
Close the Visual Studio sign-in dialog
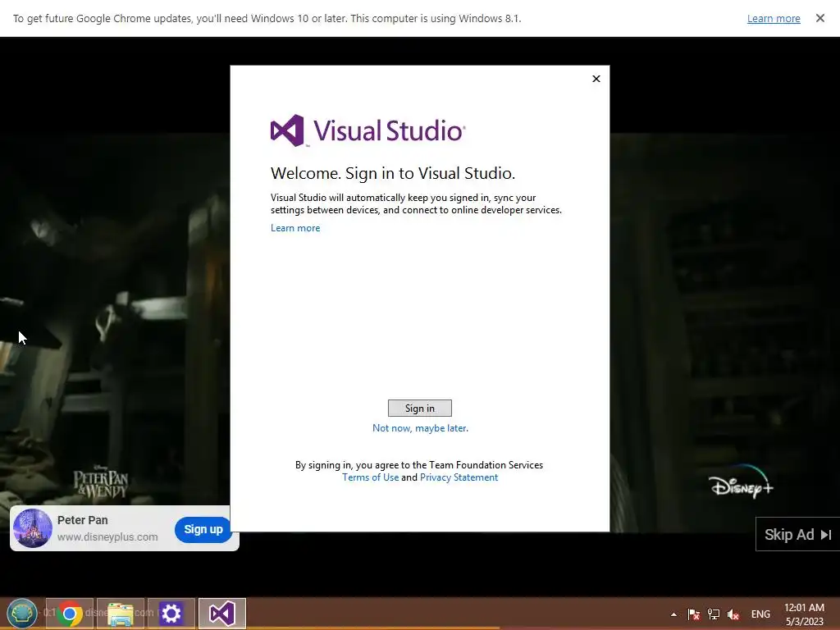596,79
